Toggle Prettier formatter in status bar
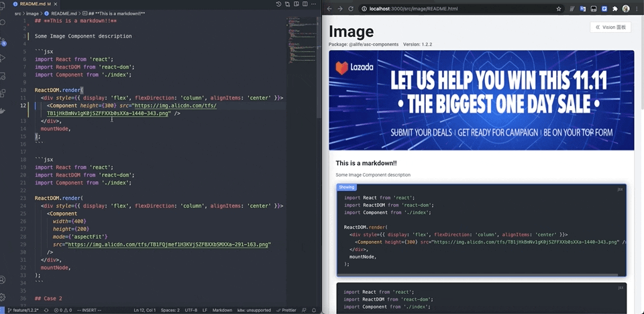This screenshot has width=644, height=314. (286, 310)
